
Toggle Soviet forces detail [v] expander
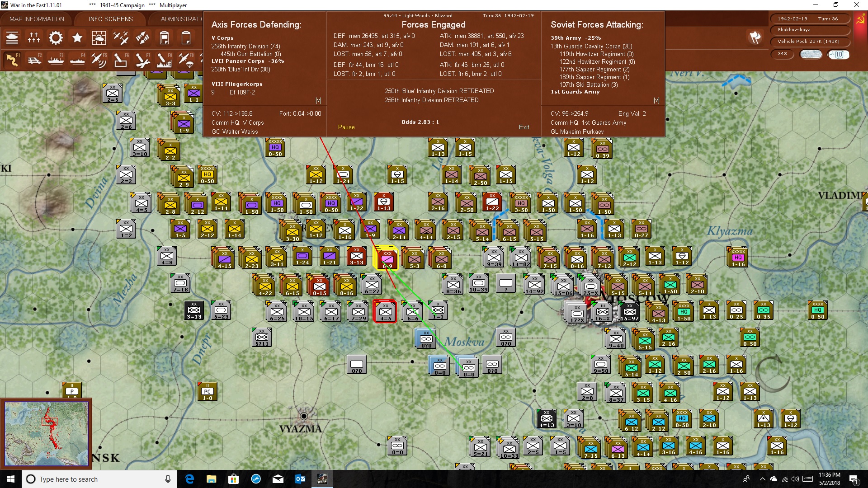pyautogui.click(x=656, y=100)
